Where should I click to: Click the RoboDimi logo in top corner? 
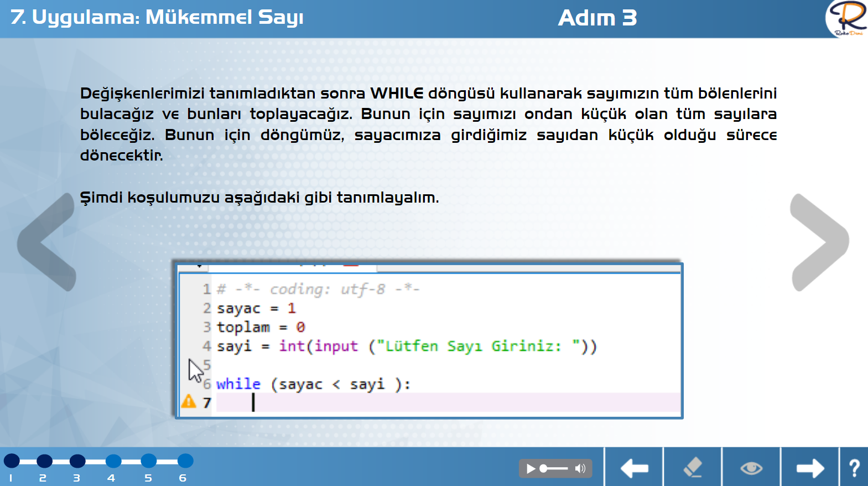click(x=847, y=19)
